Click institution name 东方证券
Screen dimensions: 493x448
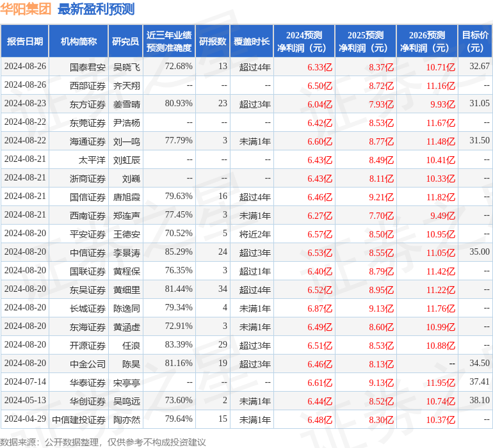click(88, 104)
